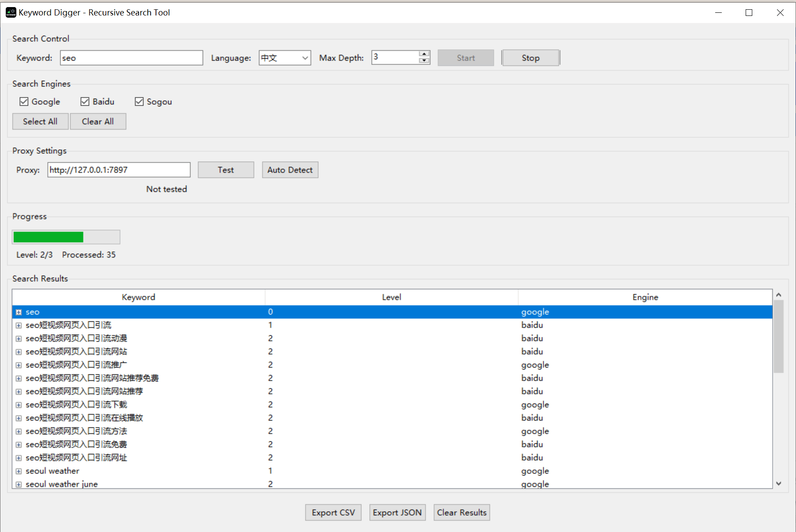The height and width of the screenshot is (532, 796).
Task: Increase Max Depth with the up arrow
Action: [x=424, y=54]
